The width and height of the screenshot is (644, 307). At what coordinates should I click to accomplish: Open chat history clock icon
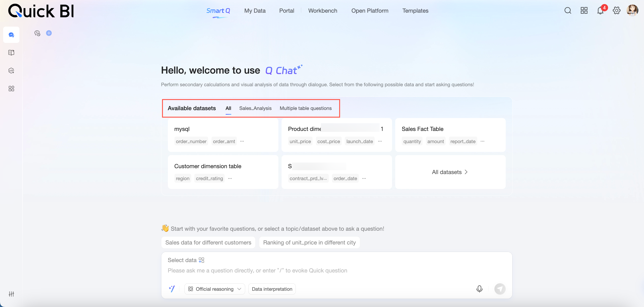pos(37,33)
